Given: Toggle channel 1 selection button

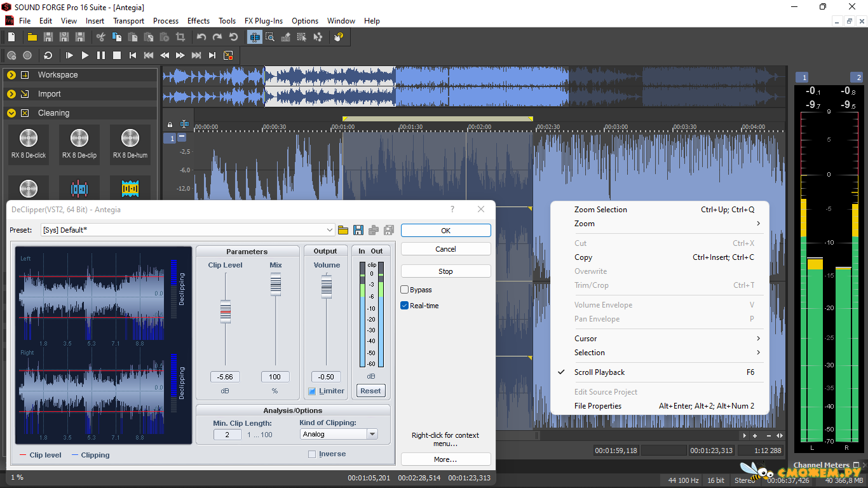Looking at the screenshot, I should coord(170,138).
